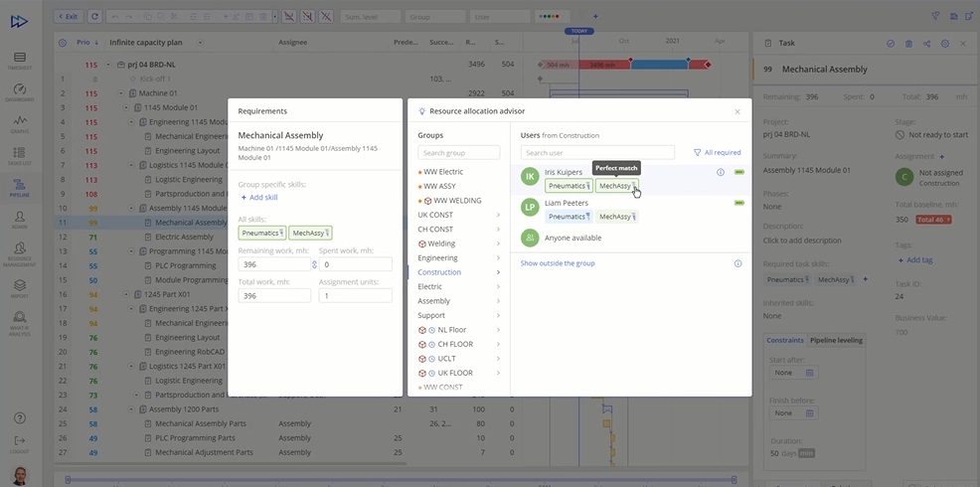Image resolution: width=980 pixels, height=487 pixels.
Task: Click info icon next to Iris Kuipers
Action: [x=721, y=173]
